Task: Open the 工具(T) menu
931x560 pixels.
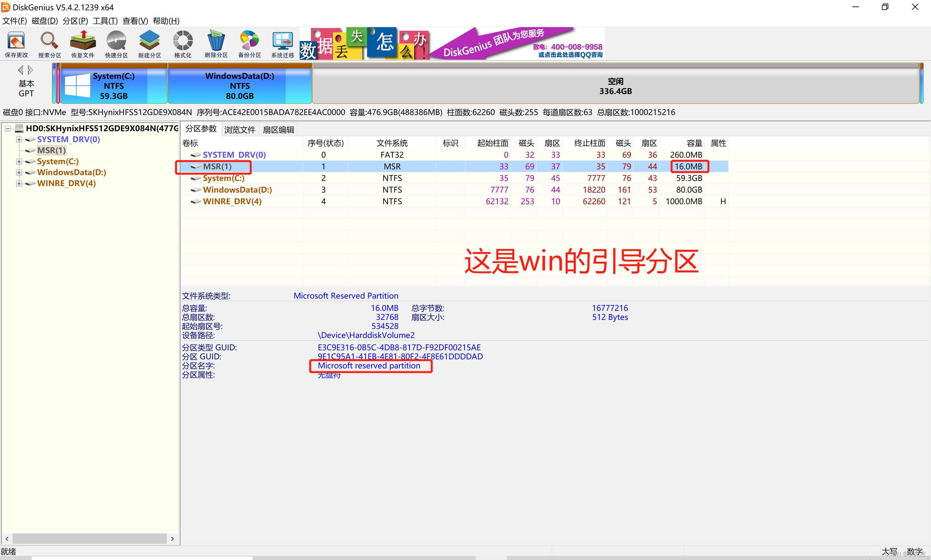Action: 105,21
